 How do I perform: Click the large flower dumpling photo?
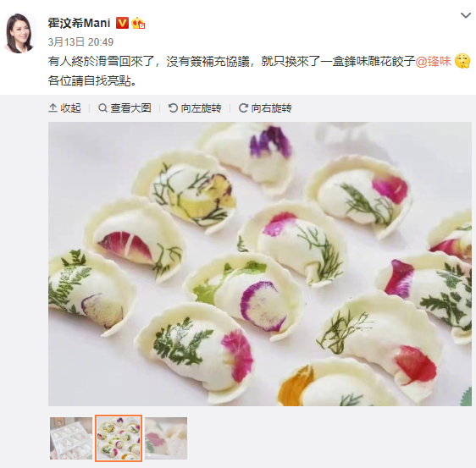[260, 264]
